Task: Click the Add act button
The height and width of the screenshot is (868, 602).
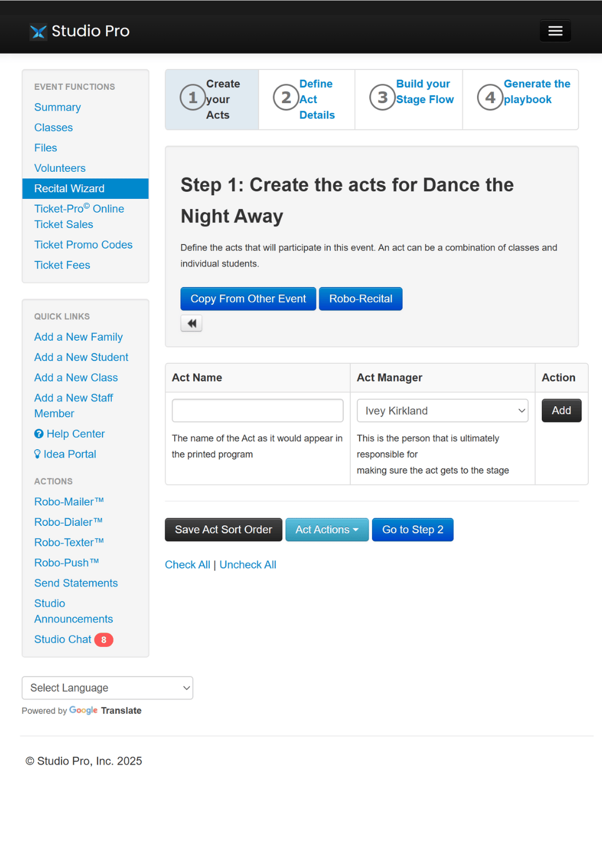Action: pos(561,411)
